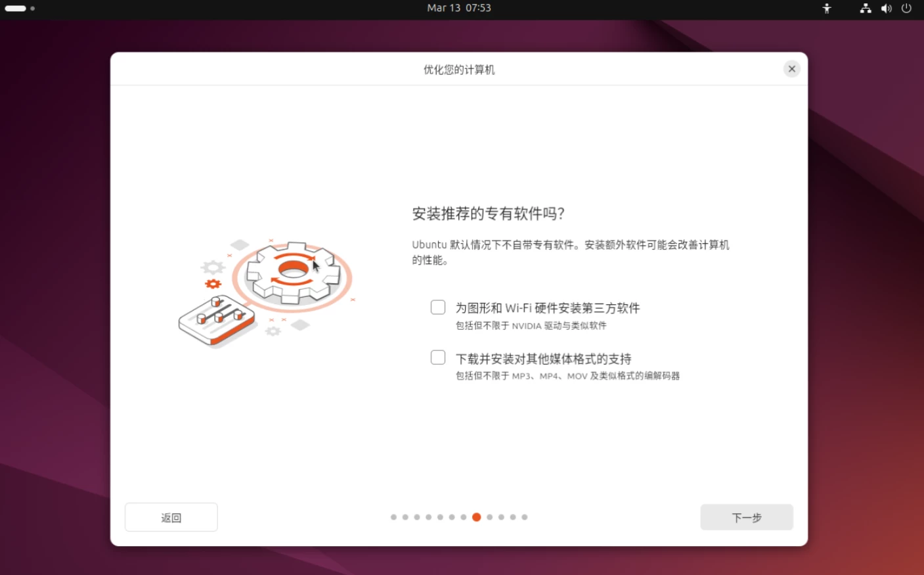Close the installer window with X button
Screen dimensions: 924x575
point(791,69)
